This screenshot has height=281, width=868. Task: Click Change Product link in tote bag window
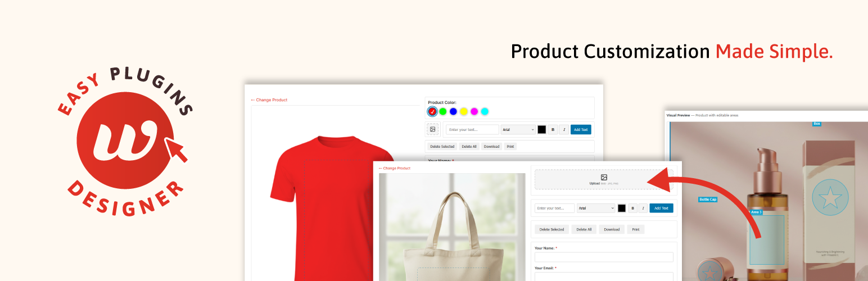394,168
